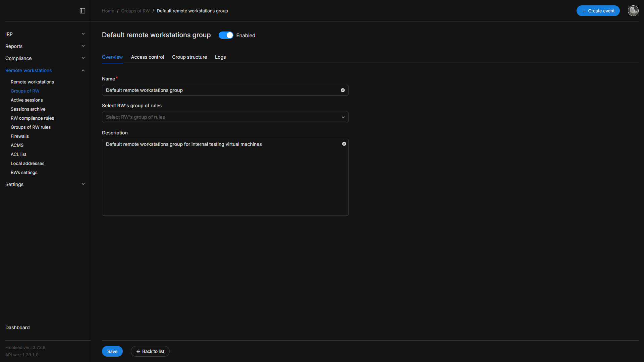
Task: Click Back to list arrow button
Action: (x=150, y=351)
